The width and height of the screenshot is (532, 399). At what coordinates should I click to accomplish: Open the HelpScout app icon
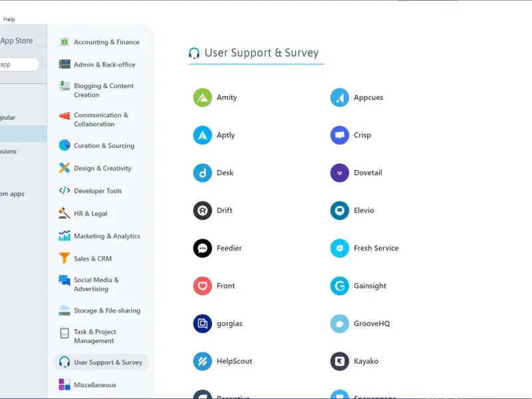203,361
